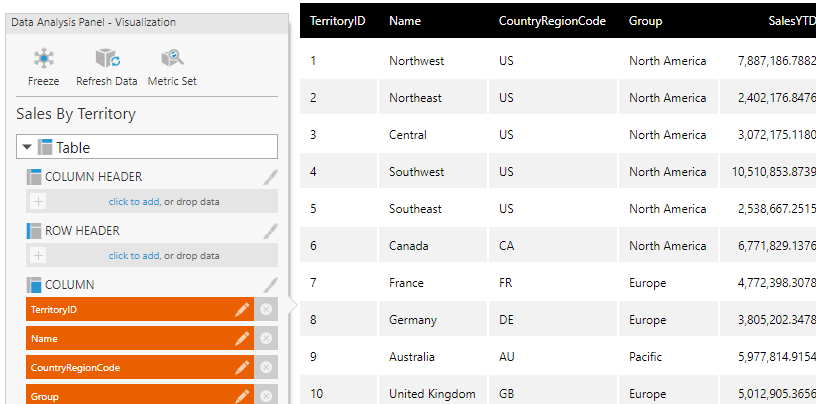Remove the CountryRegionCode column
Viewport: 816px width, 404px height.
[x=266, y=368]
